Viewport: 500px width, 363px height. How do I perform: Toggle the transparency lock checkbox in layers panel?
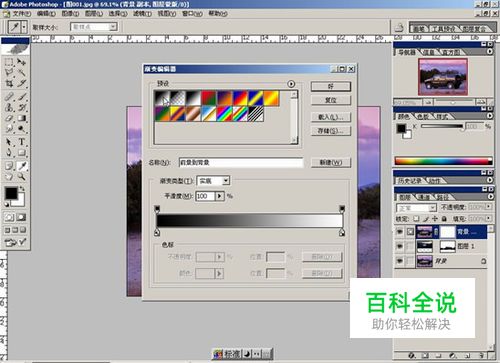coord(416,219)
